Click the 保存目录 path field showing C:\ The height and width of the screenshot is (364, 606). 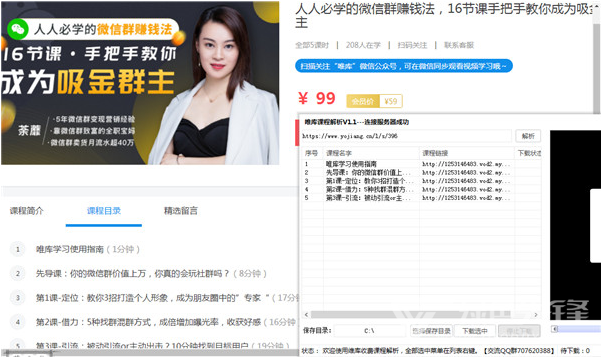369,331
